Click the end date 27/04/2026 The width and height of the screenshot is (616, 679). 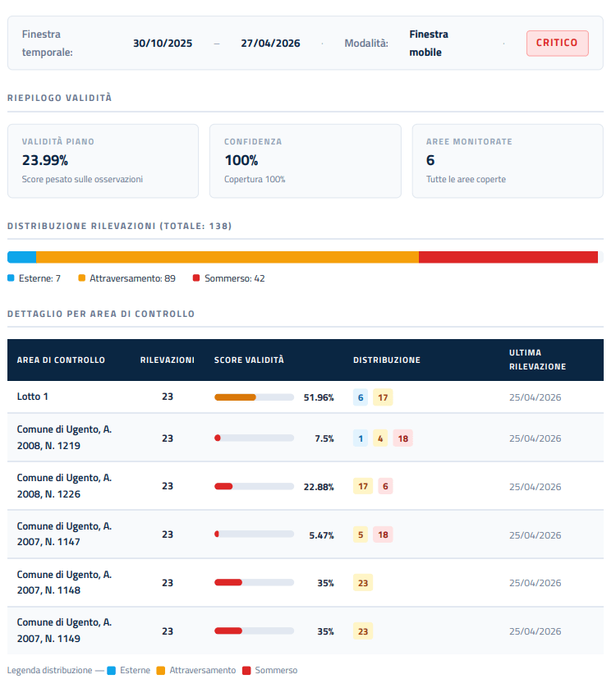click(270, 43)
